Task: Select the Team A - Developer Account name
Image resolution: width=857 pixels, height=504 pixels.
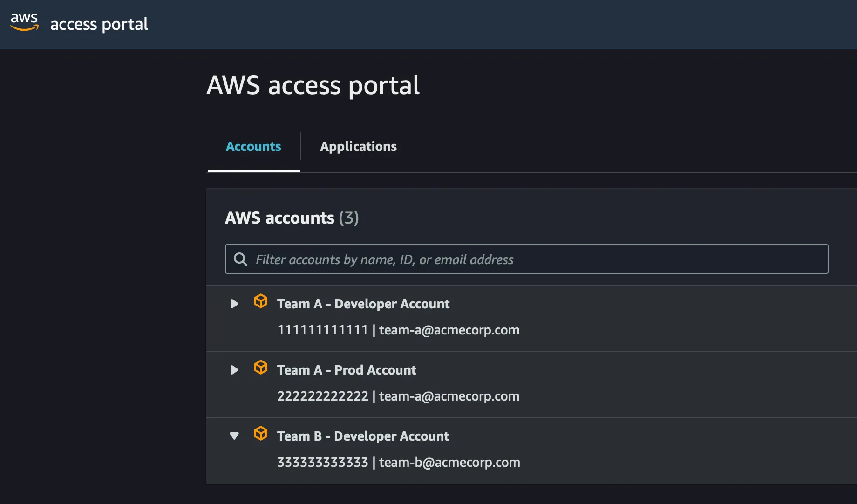Action: click(363, 304)
